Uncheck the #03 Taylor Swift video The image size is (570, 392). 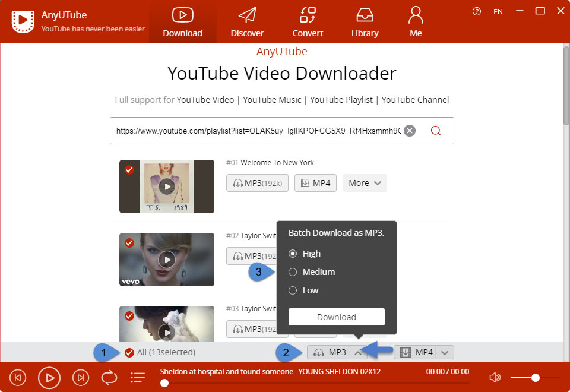point(129,315)
